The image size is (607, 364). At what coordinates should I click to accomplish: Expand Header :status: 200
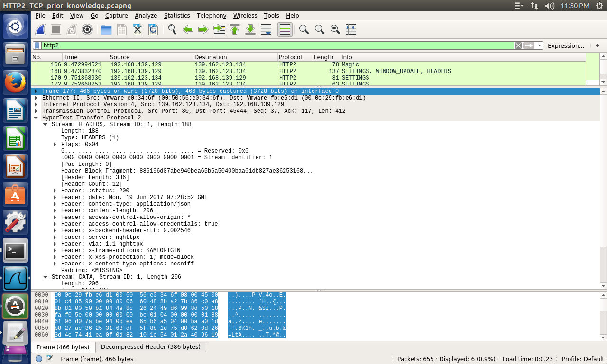coord(55,191)
